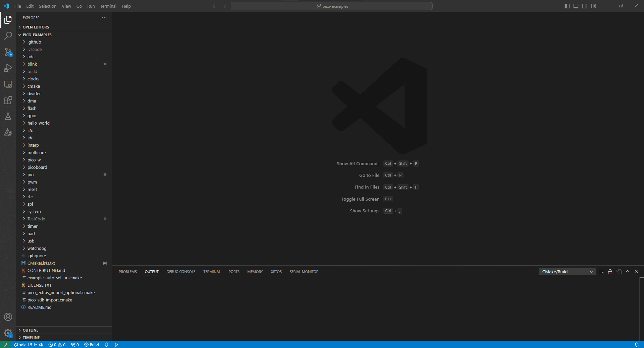Open the Search view in the activity bar
644x348 pixels.
[8, 36]
